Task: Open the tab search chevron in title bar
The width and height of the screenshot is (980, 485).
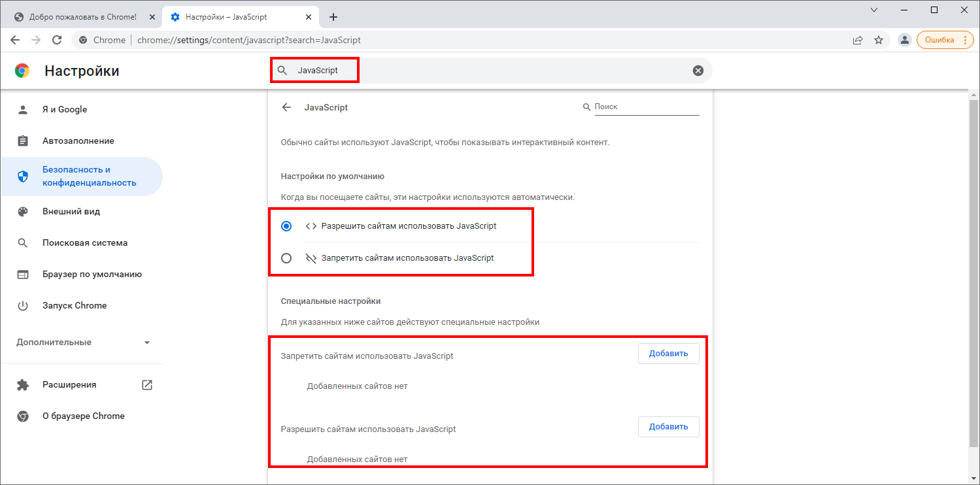Action: (874, 10)
